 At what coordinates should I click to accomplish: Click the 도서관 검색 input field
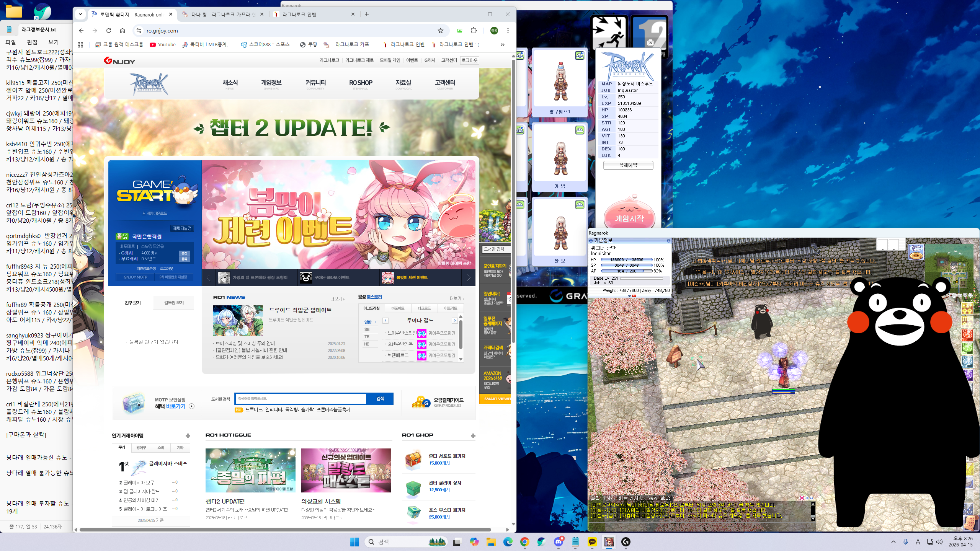point(301,399)
